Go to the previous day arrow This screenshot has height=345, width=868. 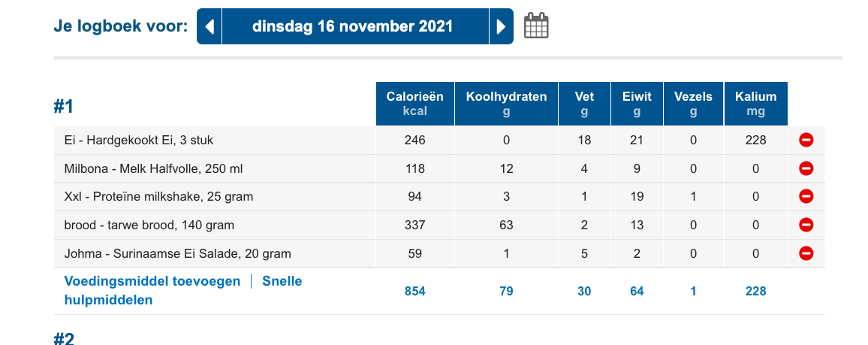(209, 27)
